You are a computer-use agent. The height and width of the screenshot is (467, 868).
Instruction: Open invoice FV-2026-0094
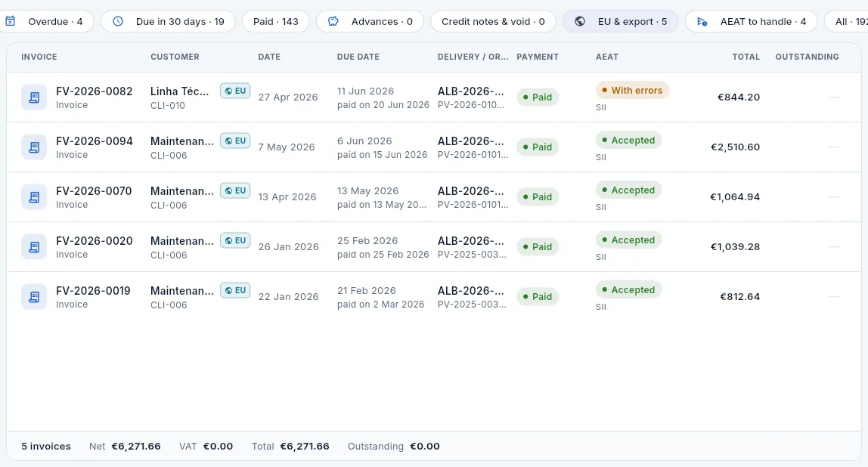click(x=94, y=141)
